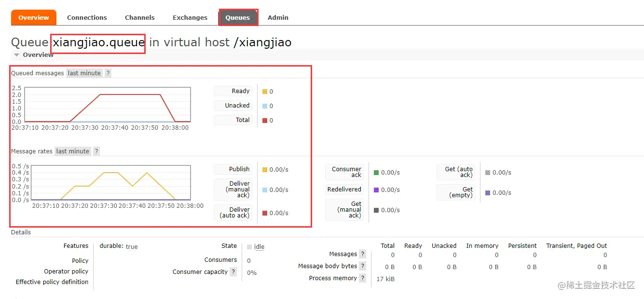The width and height of the screenshot is (644, 299).
Task: Click the 'Operator policy' label
Action: tap(66, 272)
